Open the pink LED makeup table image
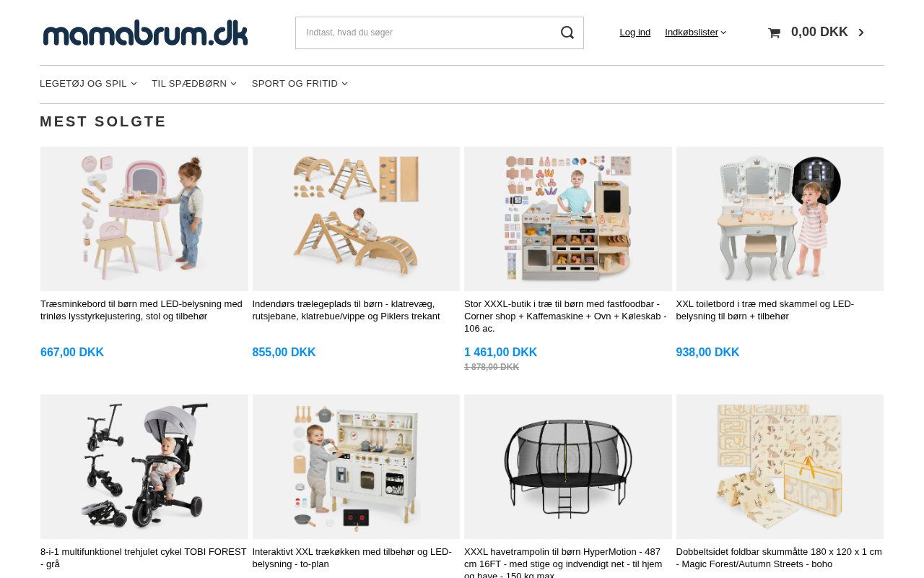 pyautogui.click(x=144, y=219)
